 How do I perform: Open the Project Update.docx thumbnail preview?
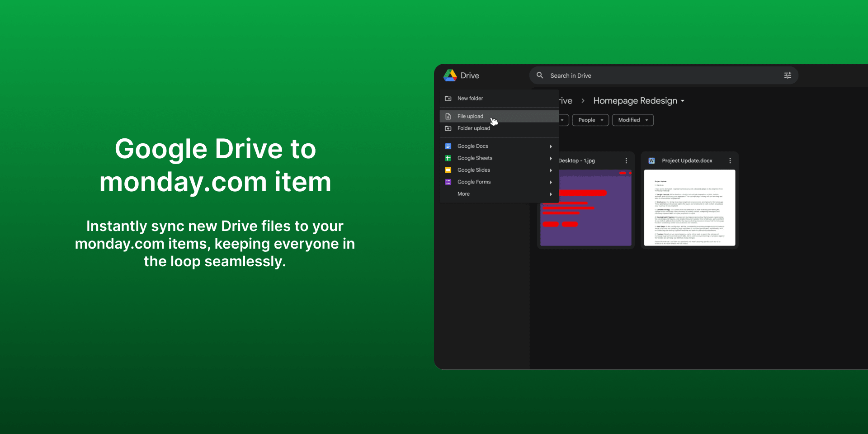690,208
